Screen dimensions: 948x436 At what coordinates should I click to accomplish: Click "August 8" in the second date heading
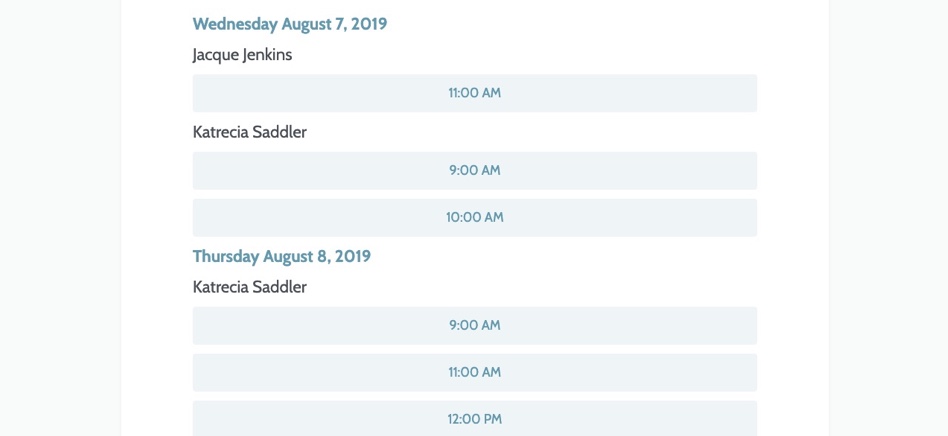pos(297,256)
